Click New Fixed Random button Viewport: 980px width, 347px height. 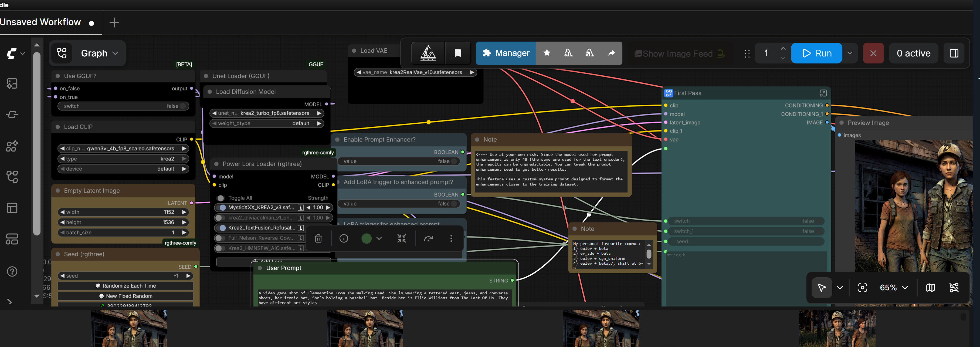(x=125, y=296)
